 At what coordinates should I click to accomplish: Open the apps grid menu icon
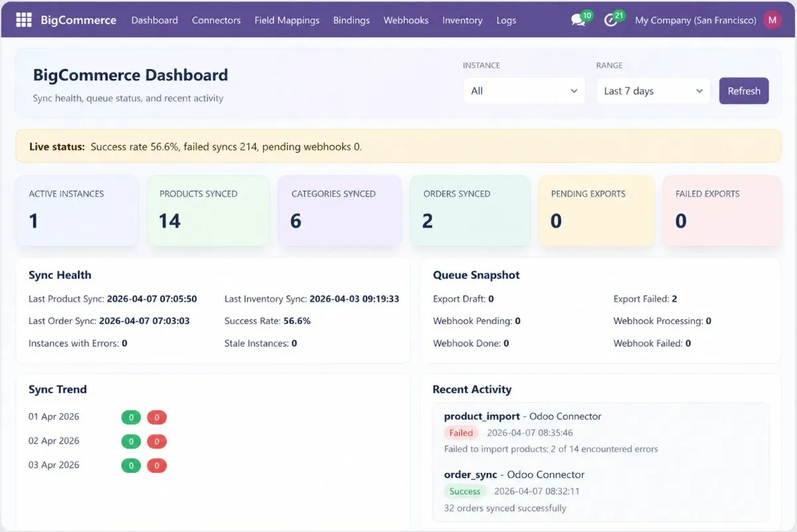click(24, 20)
